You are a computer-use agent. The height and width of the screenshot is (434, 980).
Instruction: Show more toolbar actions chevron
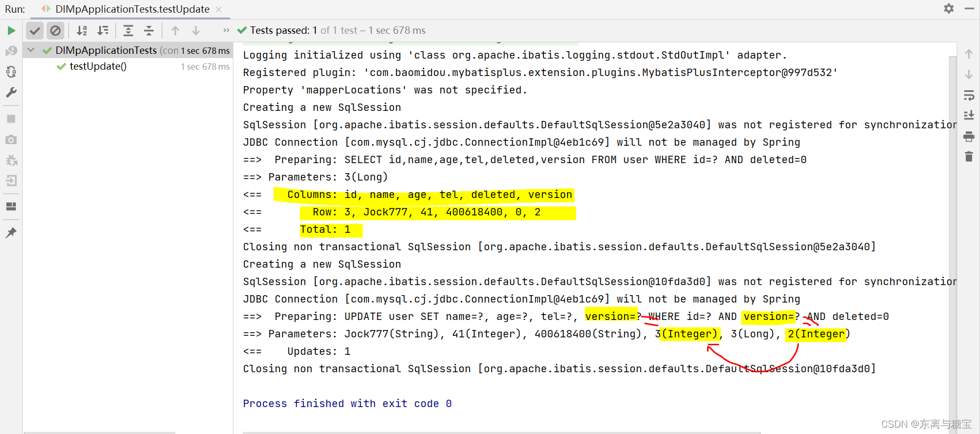point(226,31)
